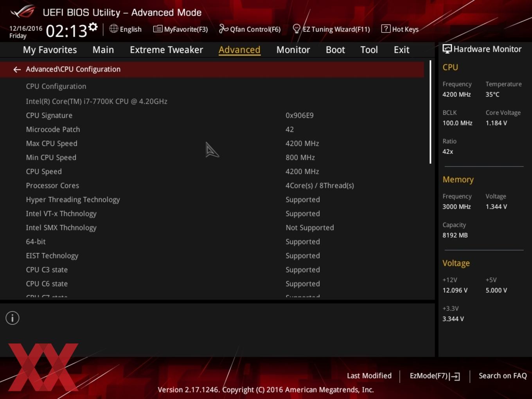Viewport: 532px width, 399px height.
Task: Click the 12/16/2016 Friday date
Action: [x=25, y=32]
